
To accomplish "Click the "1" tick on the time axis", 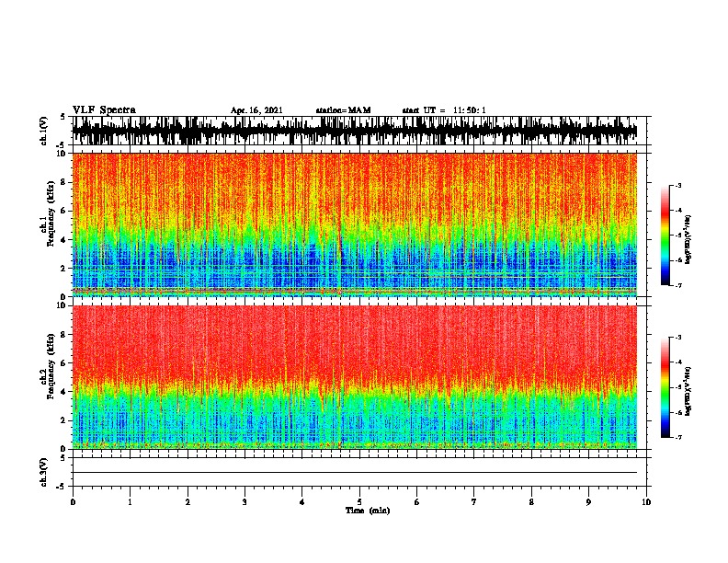I will [x=130, y=502].
